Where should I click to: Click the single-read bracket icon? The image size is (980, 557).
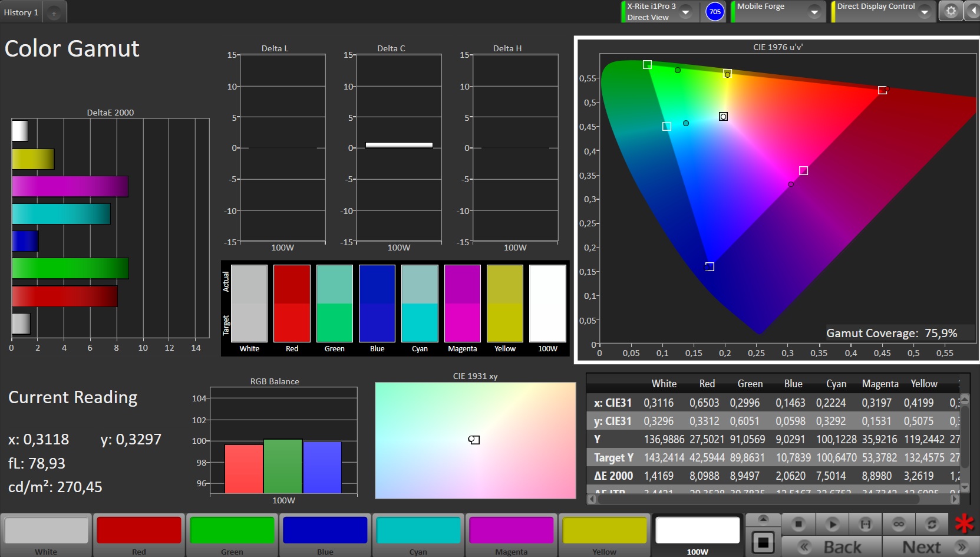(865, 523)
